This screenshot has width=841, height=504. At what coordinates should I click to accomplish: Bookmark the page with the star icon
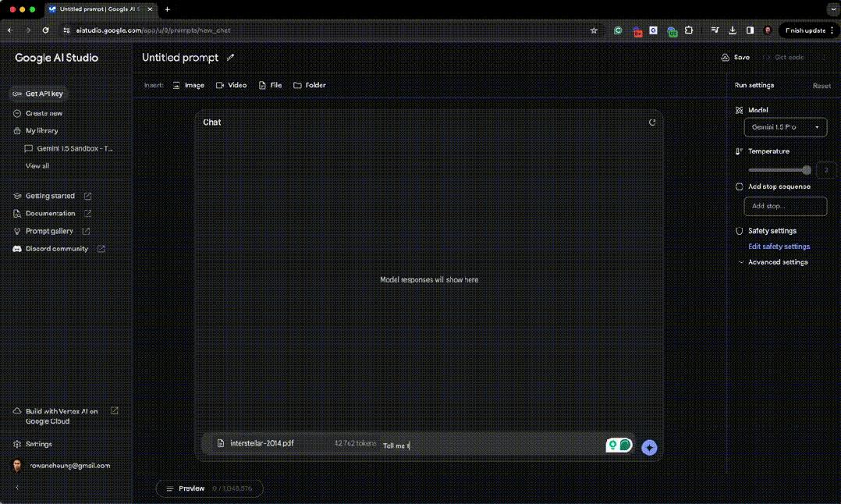(594, 30)
